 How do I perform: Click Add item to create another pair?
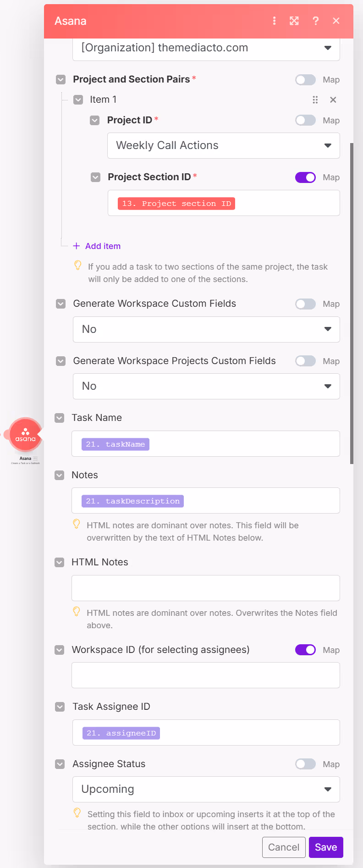(97, 246)
